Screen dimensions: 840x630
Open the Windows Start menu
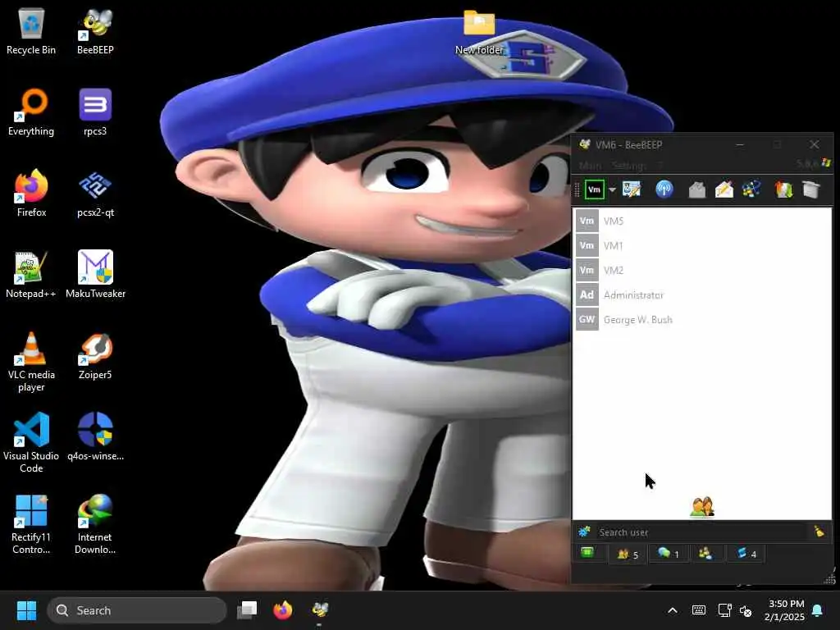coord(26,610)
